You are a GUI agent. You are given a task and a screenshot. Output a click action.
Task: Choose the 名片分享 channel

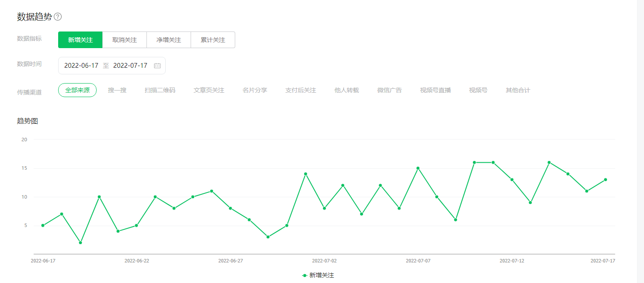coord(255,91)
